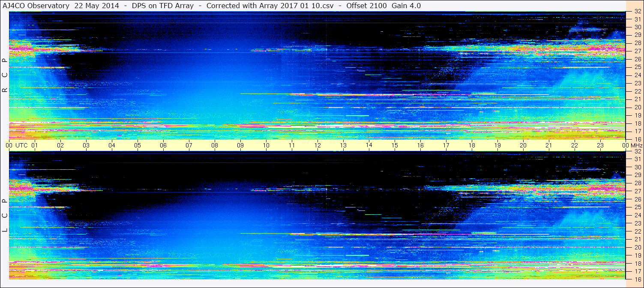Click the 23 MHz label on LCP frequency axis

pyautogui.click(x=637, y=223)
